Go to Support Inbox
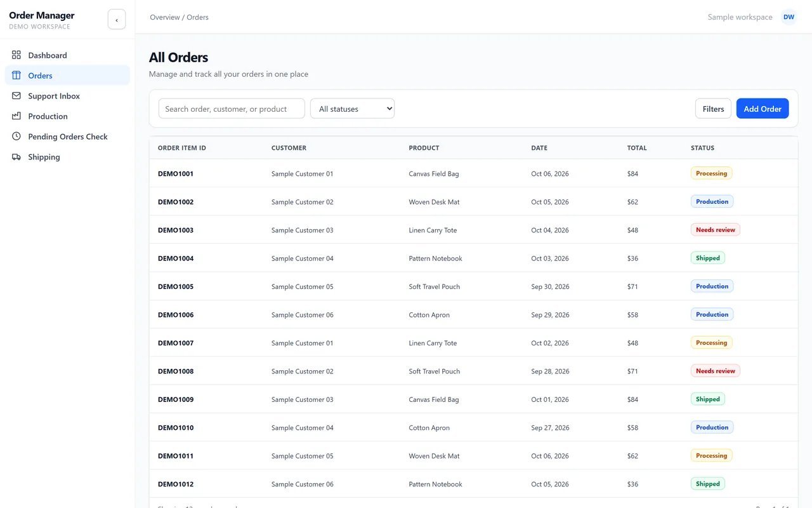The image size is (812, 508). click(67, 96)
